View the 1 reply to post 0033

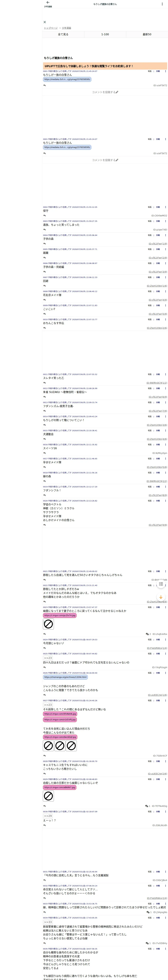[149, 912]
